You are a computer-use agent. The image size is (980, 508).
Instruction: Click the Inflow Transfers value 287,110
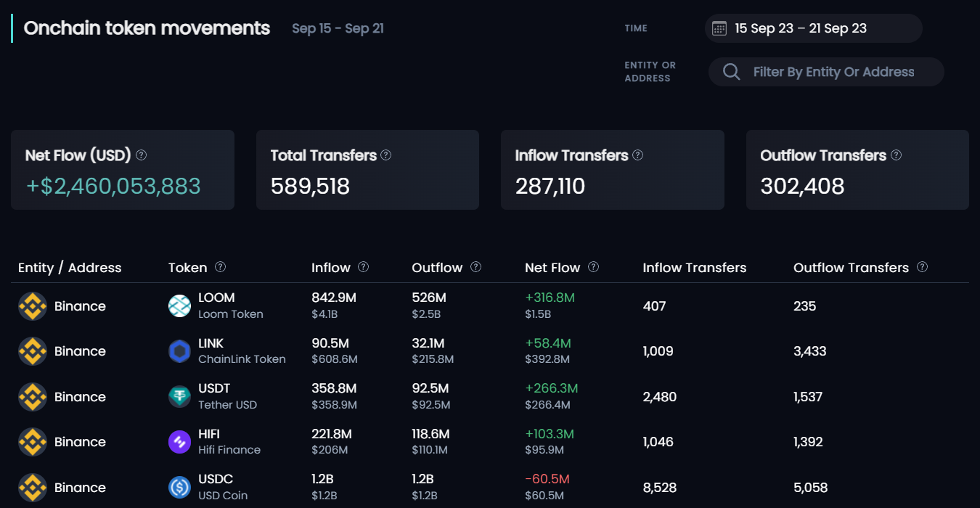click(550, 187)
